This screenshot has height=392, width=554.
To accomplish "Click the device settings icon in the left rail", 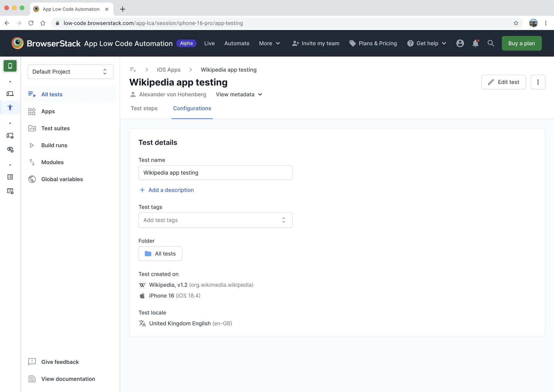I will (x=10, y=136).
